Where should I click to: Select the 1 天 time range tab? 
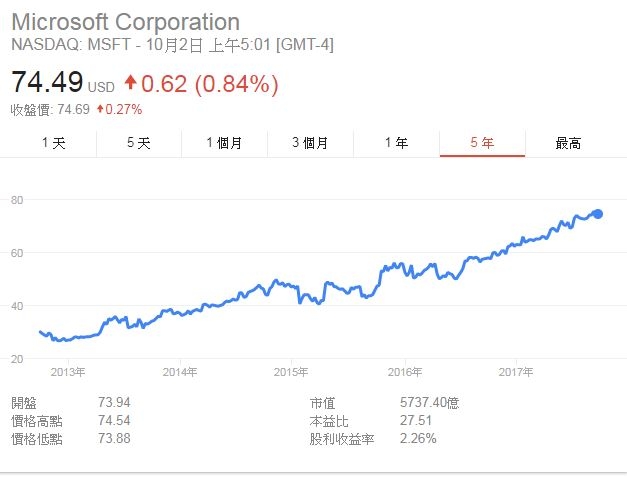[54, 143]
